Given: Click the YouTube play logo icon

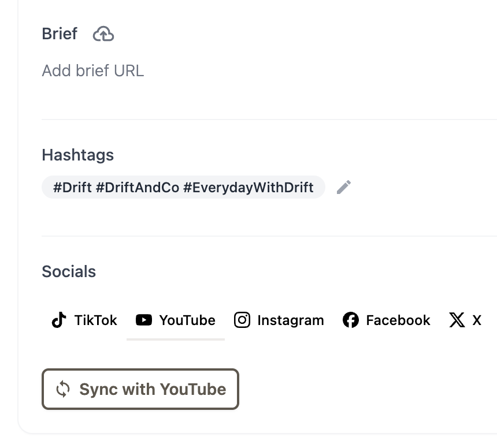Looking at the screenshot, I should tap(144, 320).
